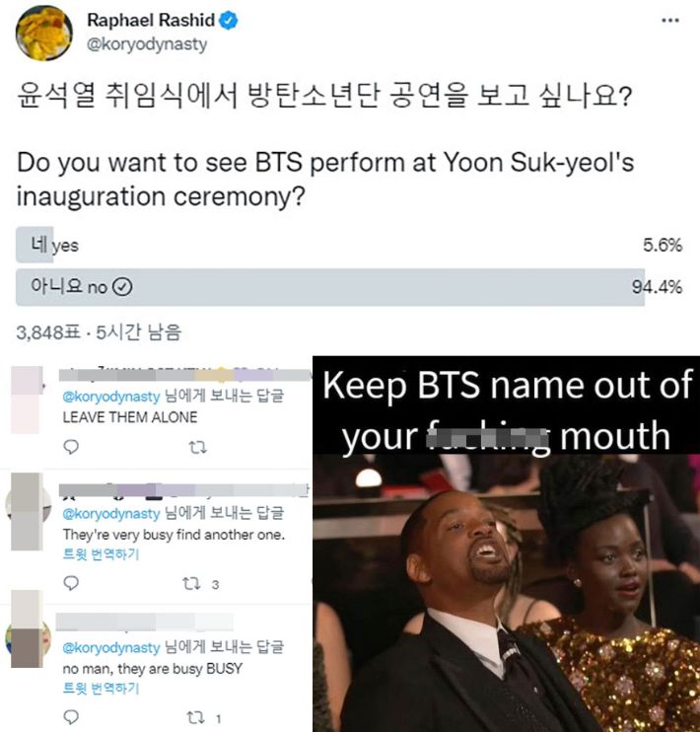Select the '네 yes' poll option
700x732 pixels.
coord(349,245)
